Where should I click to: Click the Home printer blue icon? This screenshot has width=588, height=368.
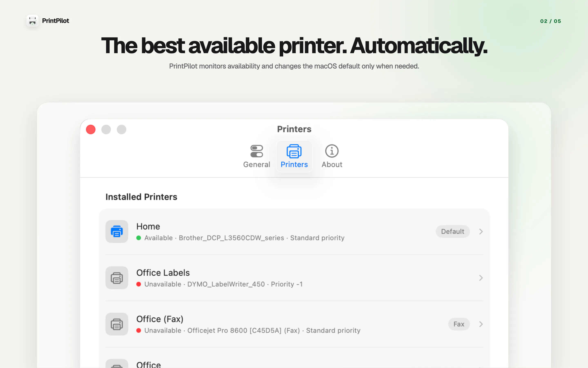pyautogui.click(x=117, y=231)
